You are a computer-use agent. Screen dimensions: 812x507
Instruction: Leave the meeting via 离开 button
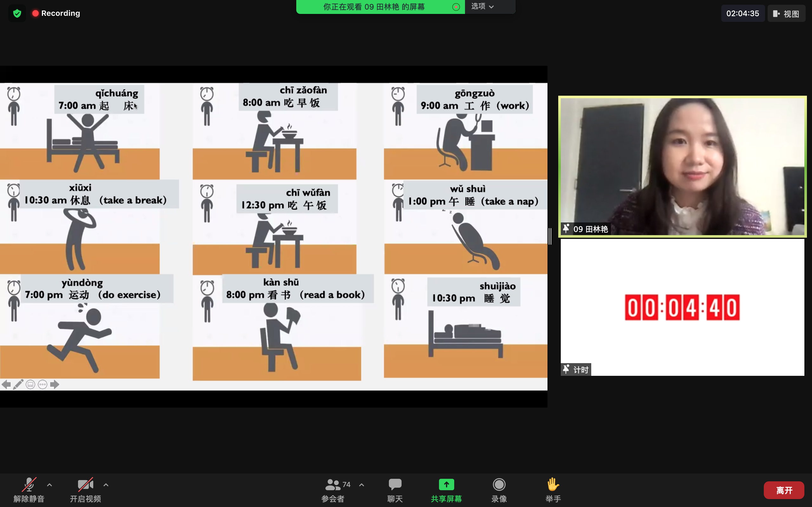point(784,490)
